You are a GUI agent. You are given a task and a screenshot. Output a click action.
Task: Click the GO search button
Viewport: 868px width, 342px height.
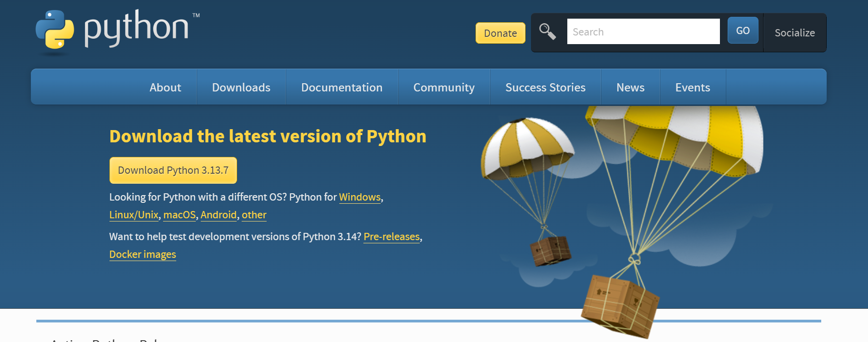pyautogui.click(x=743, y=30)
